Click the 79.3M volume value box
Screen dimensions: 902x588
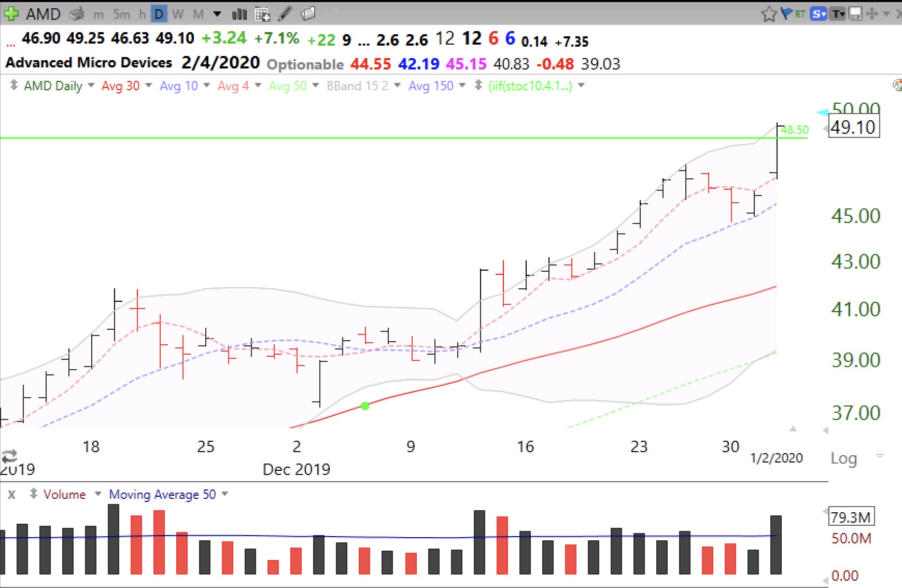[x=851, y=516]
